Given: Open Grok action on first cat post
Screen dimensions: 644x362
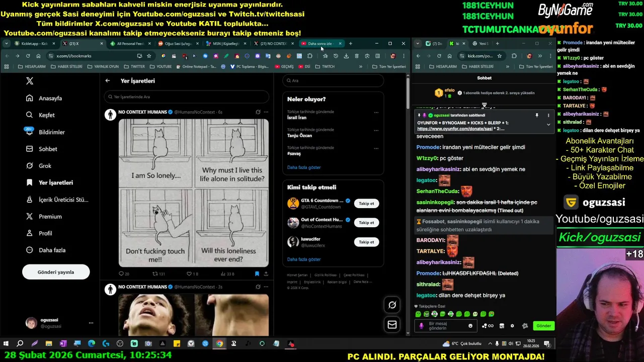Looking at the screenshot, I should (x=258, y=112).
